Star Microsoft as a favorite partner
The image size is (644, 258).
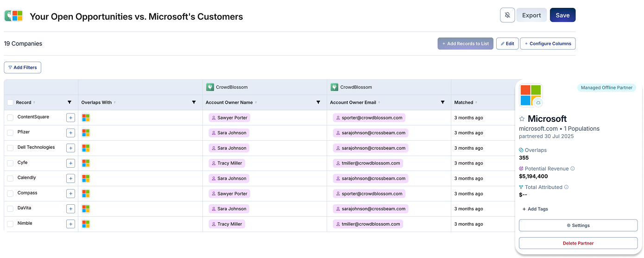tap(522, 119)
